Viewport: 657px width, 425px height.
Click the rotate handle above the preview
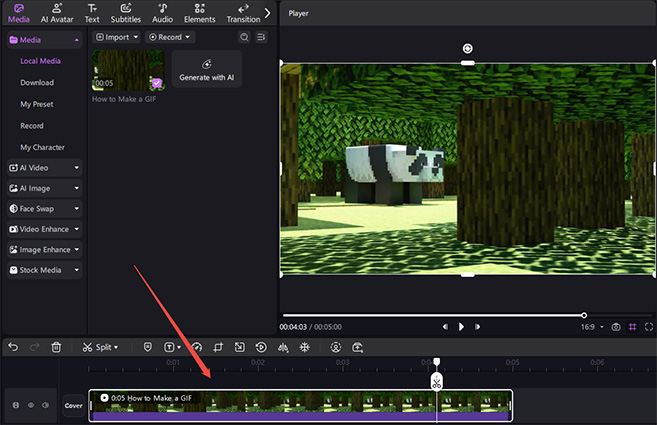pyautogui.click(x=468, y=49)
